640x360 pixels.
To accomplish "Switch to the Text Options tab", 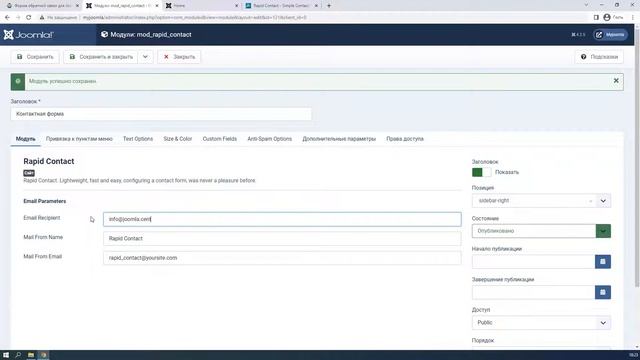I will 138,139.
